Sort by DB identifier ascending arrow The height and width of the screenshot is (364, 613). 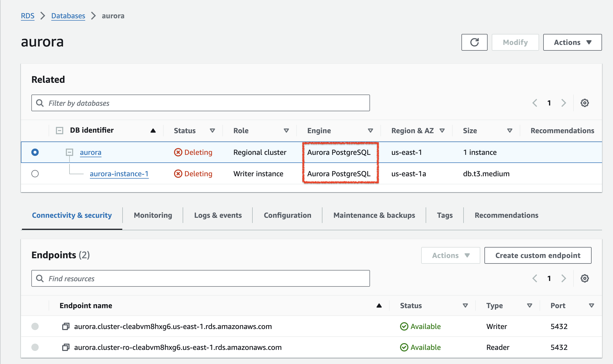click(153, 131)
